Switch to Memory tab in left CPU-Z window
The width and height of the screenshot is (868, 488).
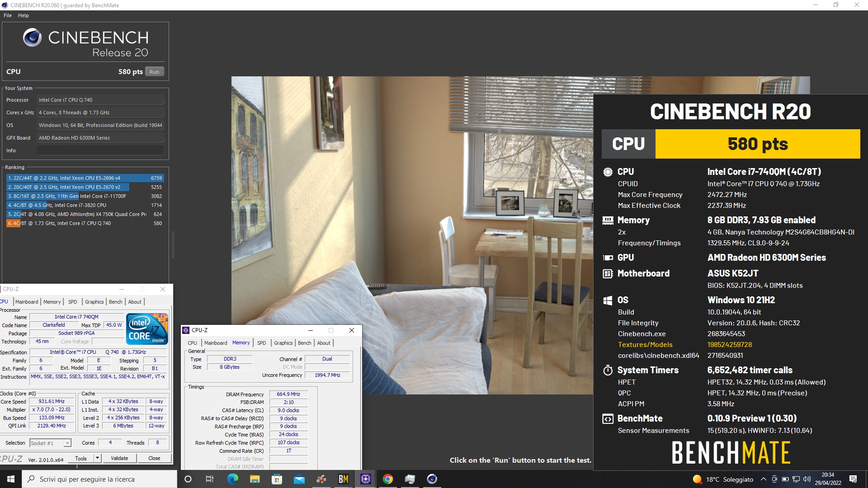(x=52, y=302)
